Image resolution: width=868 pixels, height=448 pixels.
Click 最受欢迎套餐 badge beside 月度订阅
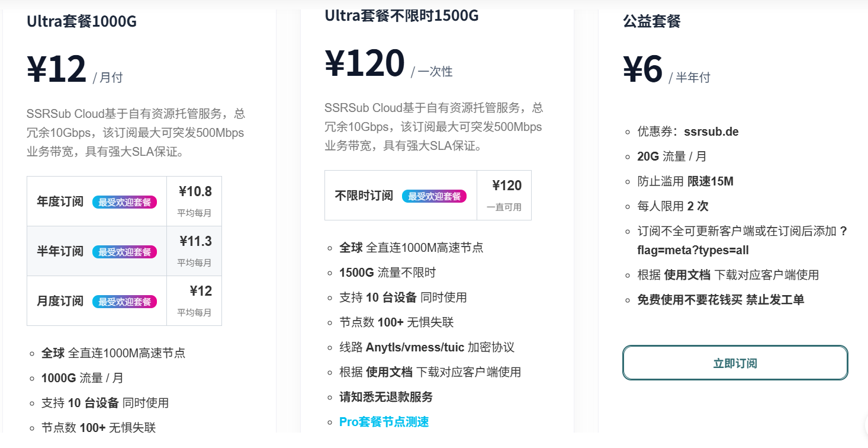(124, 302)
